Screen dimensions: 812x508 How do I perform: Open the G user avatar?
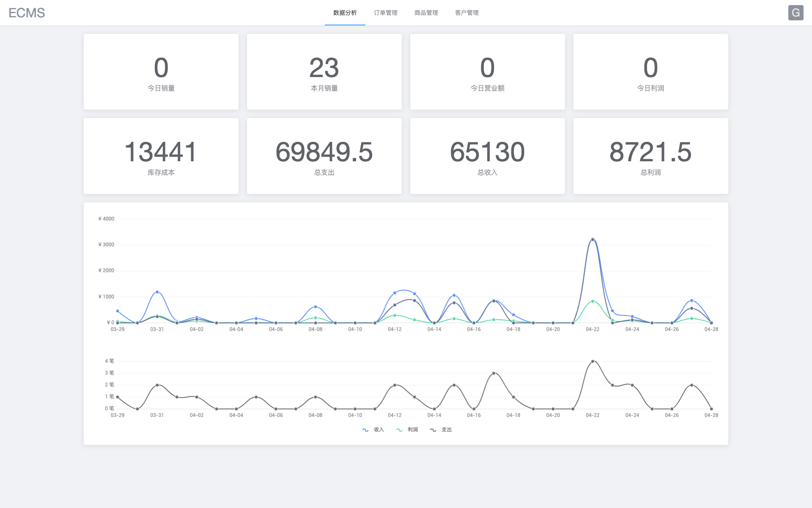(x=796, y=13)
